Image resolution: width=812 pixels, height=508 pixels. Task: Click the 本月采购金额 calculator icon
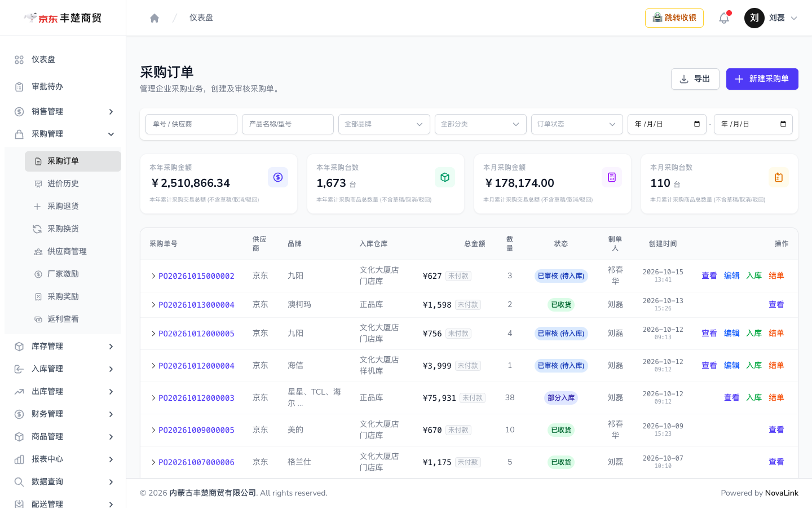pos(612,177)
